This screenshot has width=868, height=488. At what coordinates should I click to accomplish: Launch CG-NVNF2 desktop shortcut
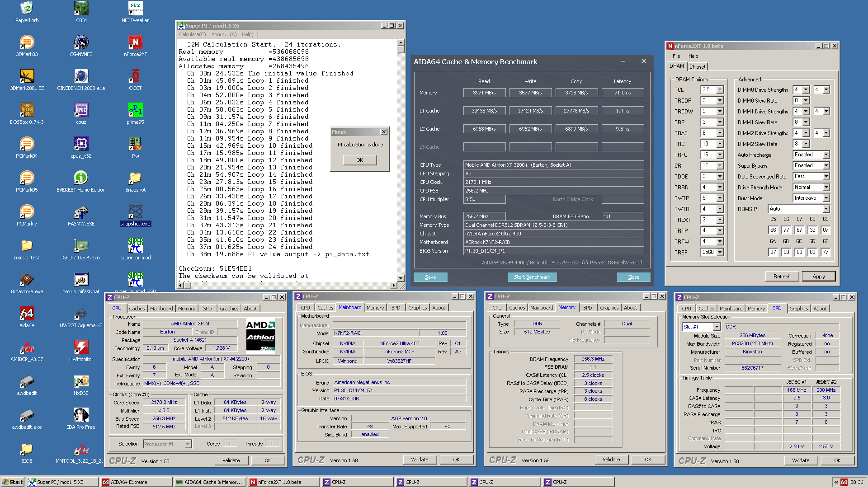(x=81, y=46)
